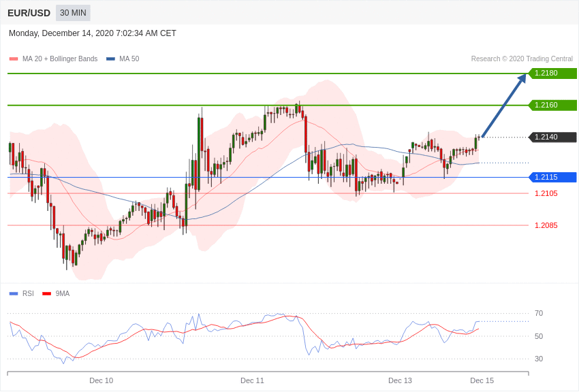Click the green 1.2160 resistance label

[x=552, y=105]
